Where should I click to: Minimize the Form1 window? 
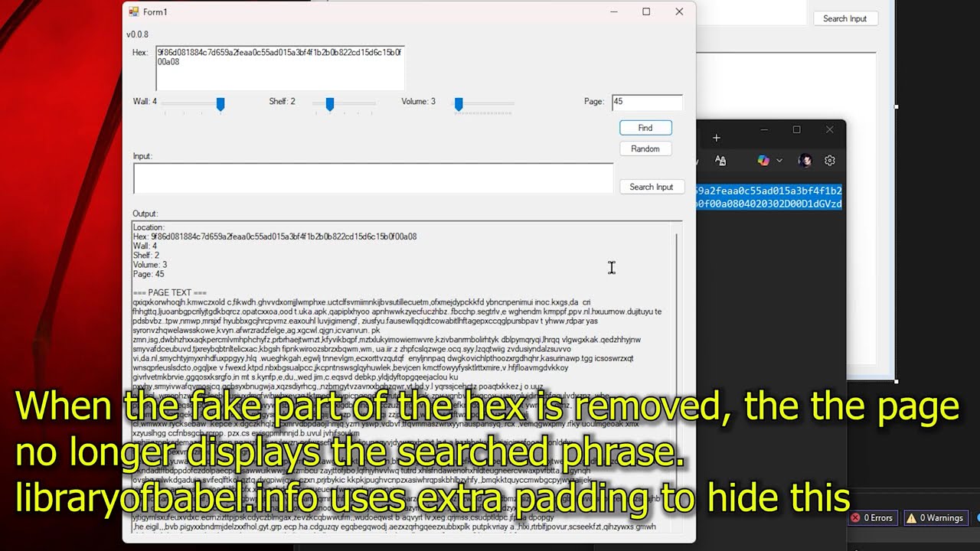pos(614,11)
